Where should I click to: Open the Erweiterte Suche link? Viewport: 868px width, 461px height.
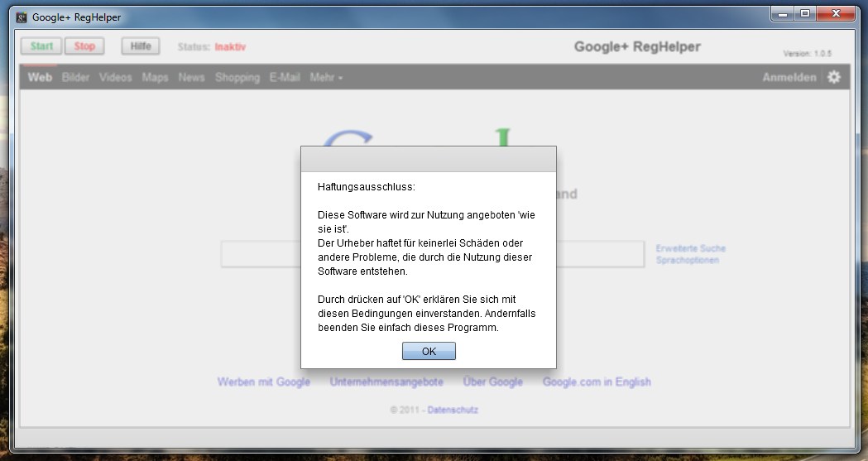coord(690,248)
